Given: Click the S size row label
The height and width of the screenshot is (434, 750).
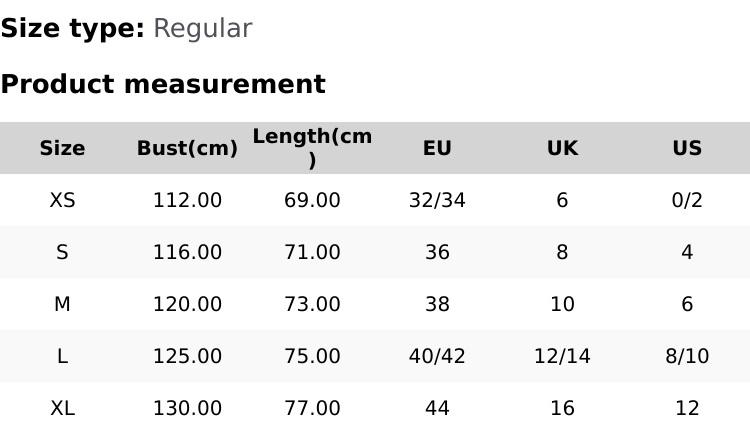Looking at the screenshot, I should [62, 252].
